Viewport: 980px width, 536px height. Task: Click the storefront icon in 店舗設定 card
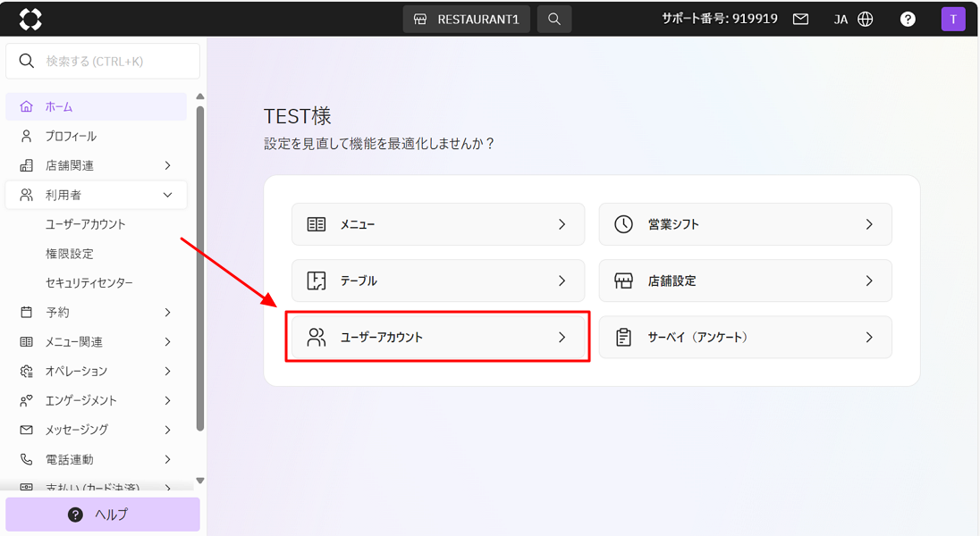623,281
